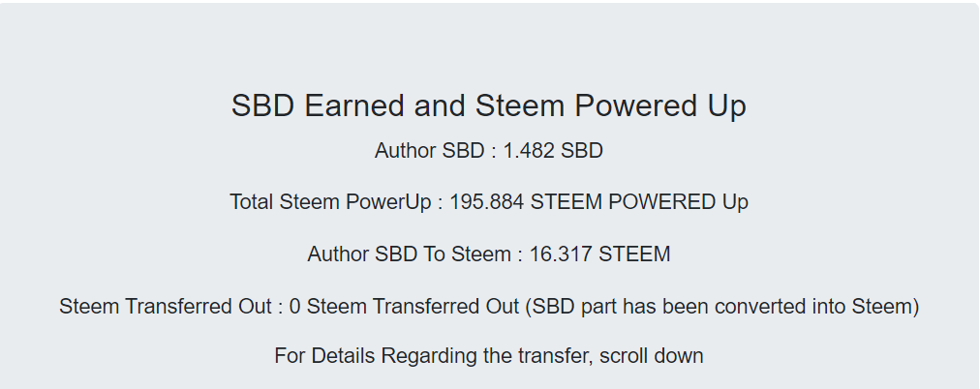Image resolution: width=980 pixels, height=389 pixels.
Task: Click the 'Author SBD' label in first line
Action: (x=429, y=151)
